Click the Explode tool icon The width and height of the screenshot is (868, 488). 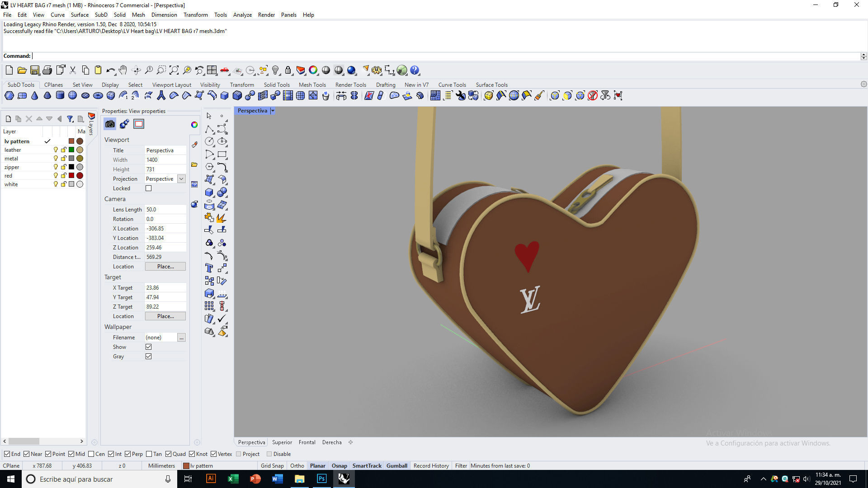(222, 218)
